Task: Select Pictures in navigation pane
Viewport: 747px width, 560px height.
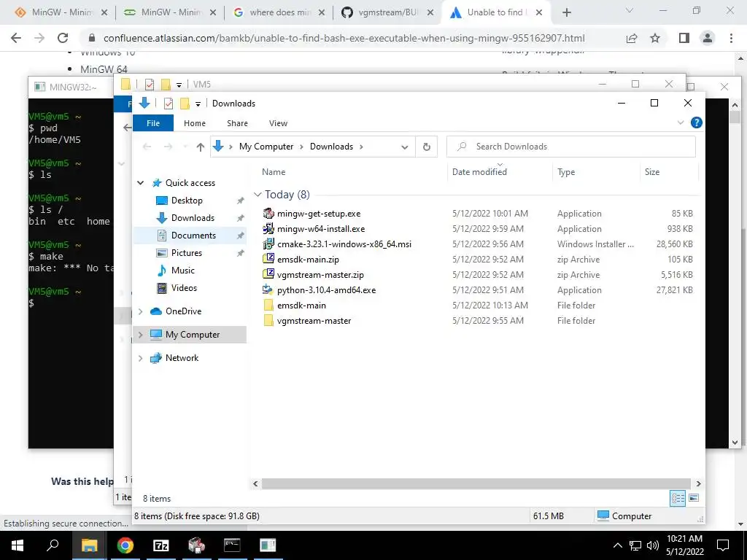Action: (x=186, y=253)
